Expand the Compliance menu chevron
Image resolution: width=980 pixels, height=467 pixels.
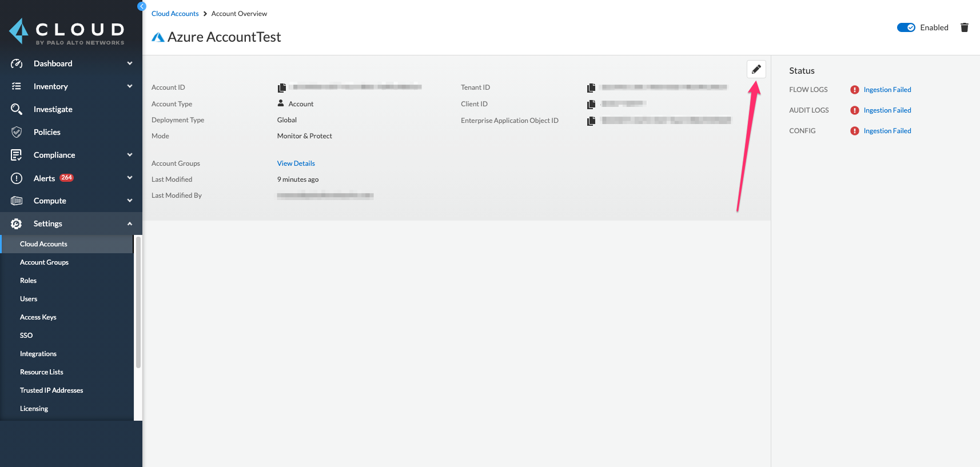click(130, 155)
